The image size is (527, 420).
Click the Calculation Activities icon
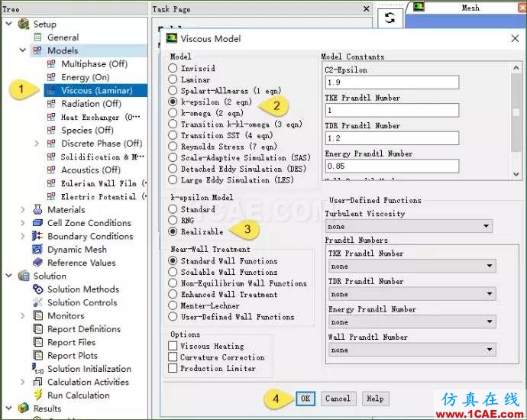coord(37,382)
